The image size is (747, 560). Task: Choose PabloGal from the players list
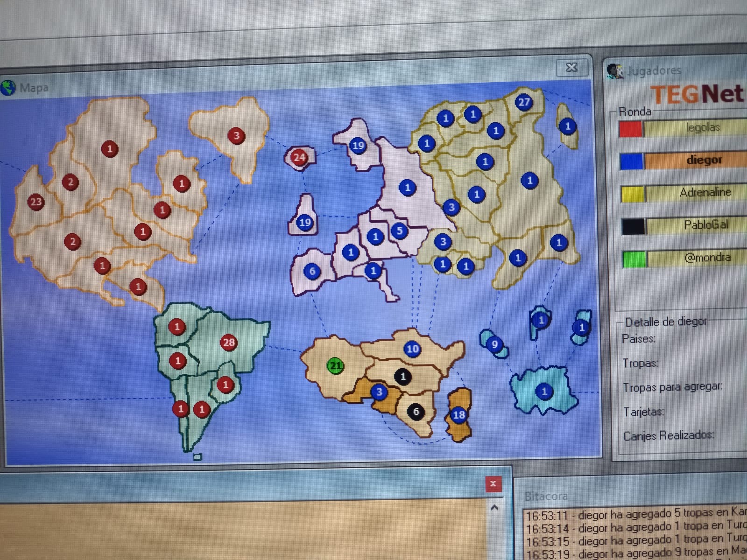coord(705,225)
